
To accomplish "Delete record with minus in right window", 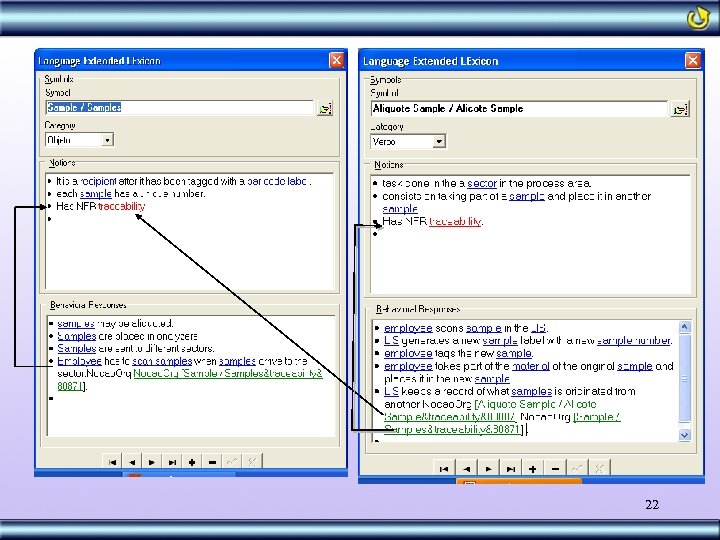I will pyautogui.click(x=555, y=469).
